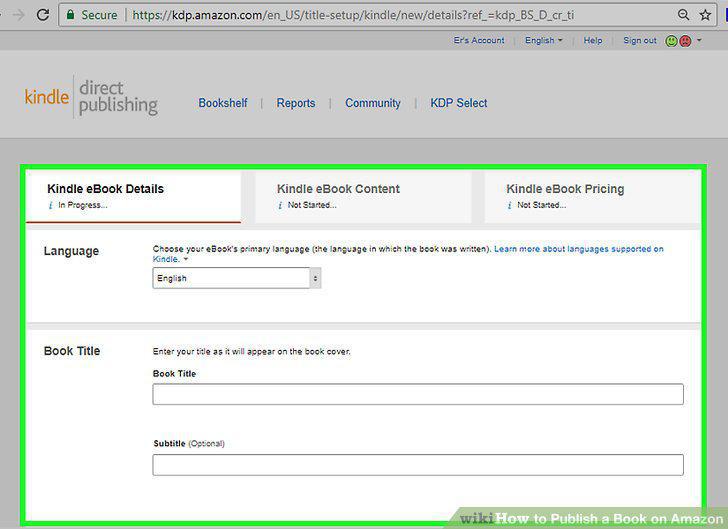This screenshot has height=529, width=728.
Task: Click info icon next to In Progress
Action: (51, 205)
